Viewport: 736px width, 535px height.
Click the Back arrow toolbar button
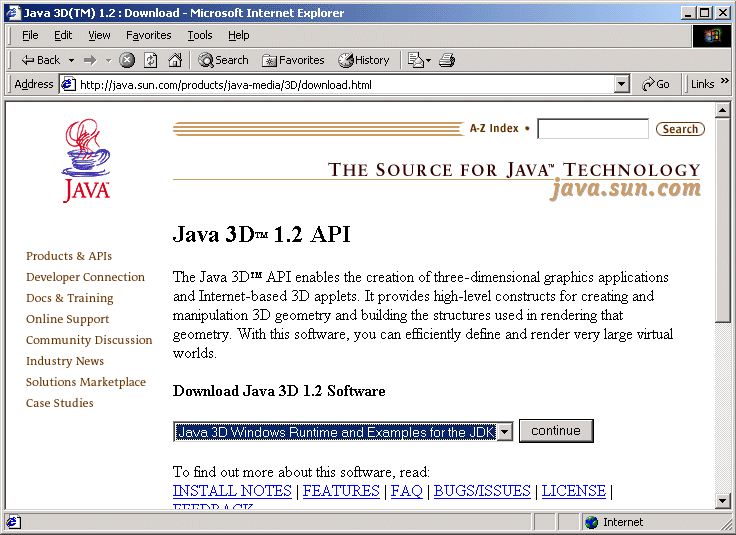40,60
